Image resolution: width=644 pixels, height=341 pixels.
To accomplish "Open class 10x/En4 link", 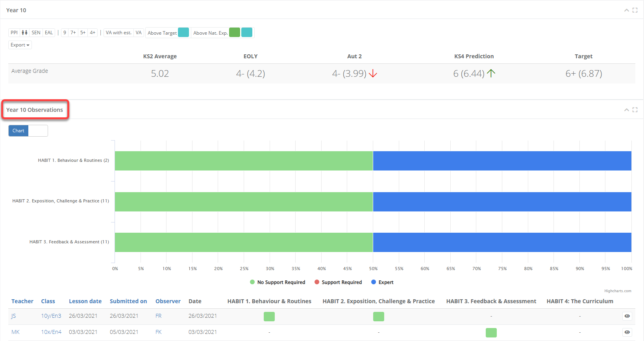I will [x=51, y=332].
